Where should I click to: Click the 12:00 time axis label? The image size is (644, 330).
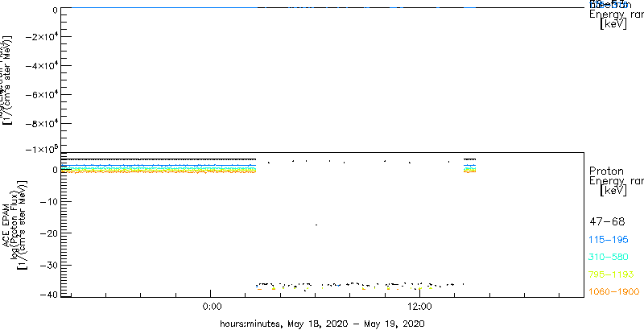419,307
